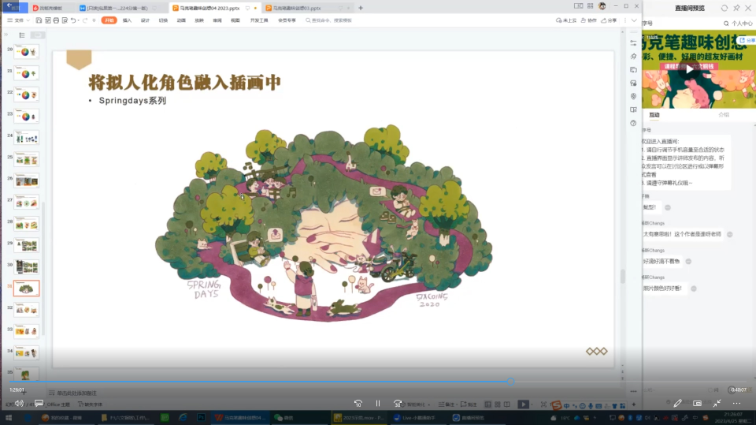This screenshot has width=756, height=426.
Task: Start slideshow from status bar play button
Action: coord(523,404)
